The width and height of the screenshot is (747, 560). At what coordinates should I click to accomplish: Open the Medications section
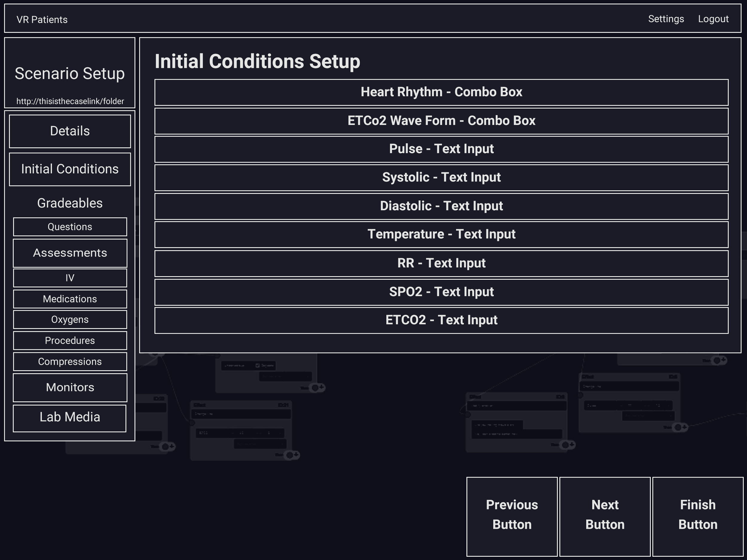click(x=70, y=299)
